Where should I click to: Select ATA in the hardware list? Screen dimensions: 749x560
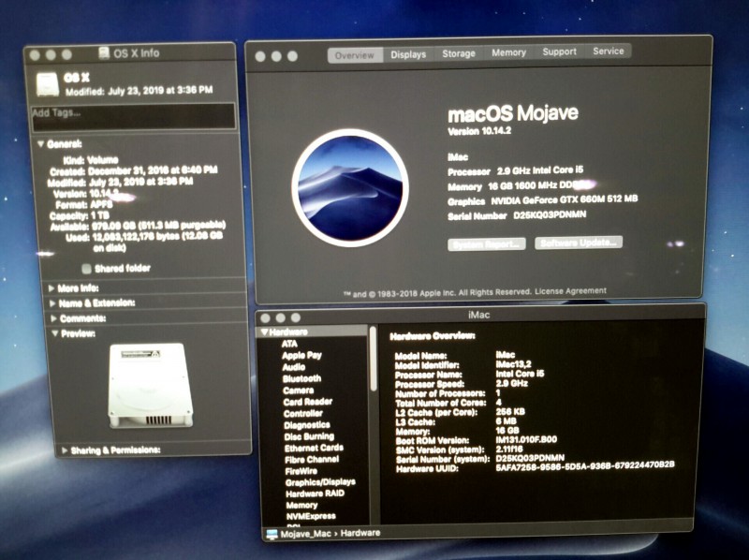point(289,344)
